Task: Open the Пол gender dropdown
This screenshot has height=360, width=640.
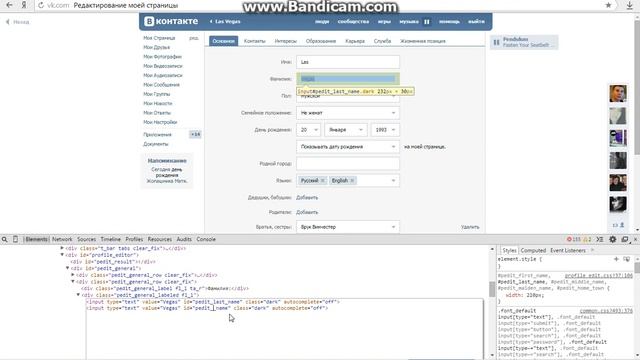Action: [x=348, y=96]
